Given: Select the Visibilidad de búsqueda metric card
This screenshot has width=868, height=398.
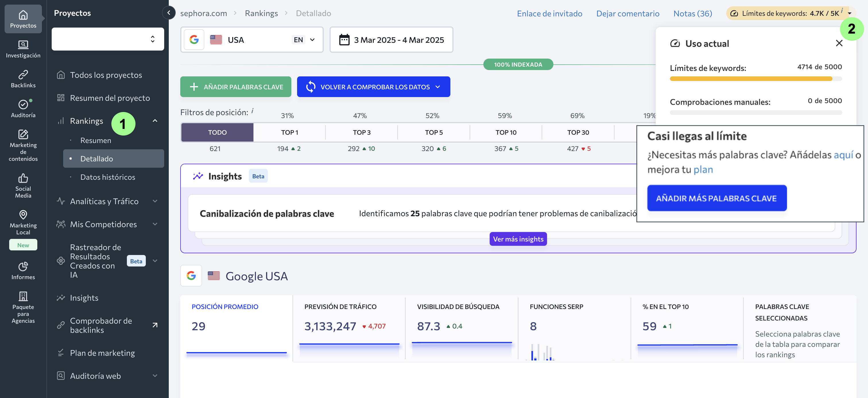Looking at the screenshot, I should tap(461, 329).
